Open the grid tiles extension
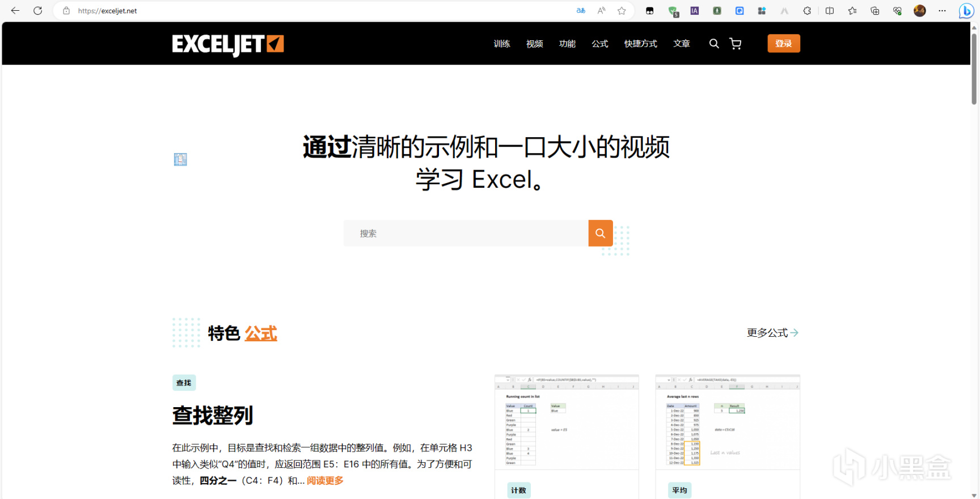The width and height of the screenshot is (980, 499). 762,11
